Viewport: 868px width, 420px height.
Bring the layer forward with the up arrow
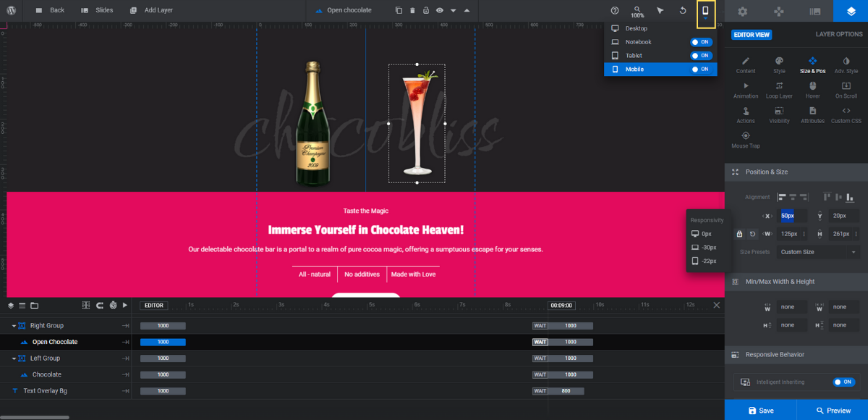click(x=467, y=11)
